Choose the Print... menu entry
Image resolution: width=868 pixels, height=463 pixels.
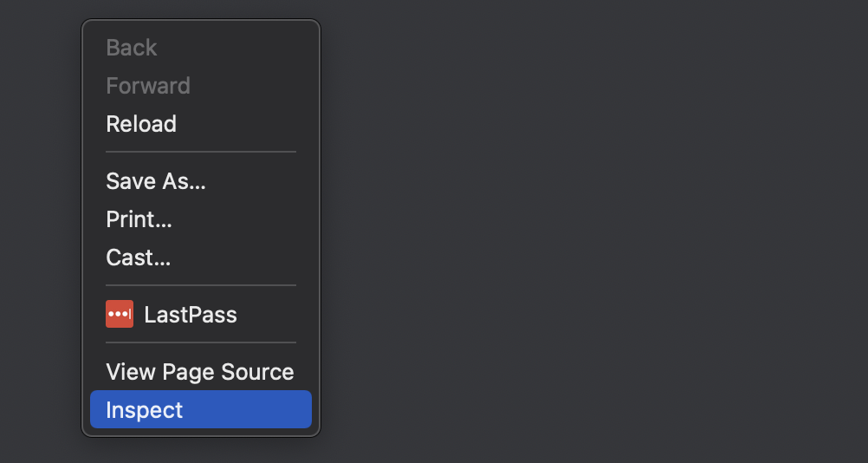(x=139, y=219)
